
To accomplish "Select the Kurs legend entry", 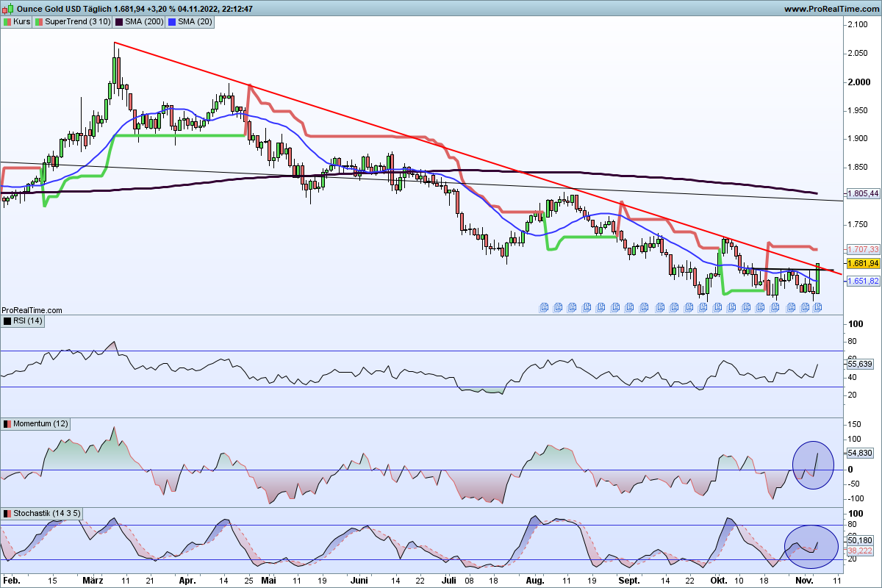I will [18, 22].
